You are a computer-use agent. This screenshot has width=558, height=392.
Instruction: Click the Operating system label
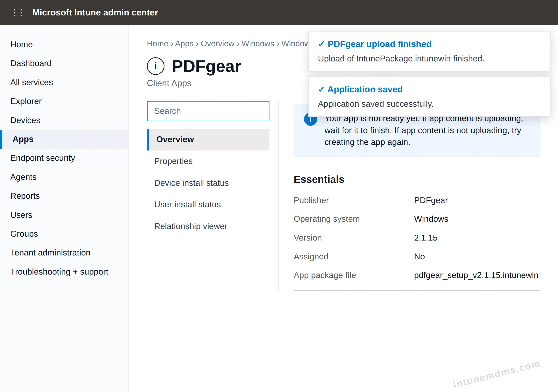(x=326, y=219)
